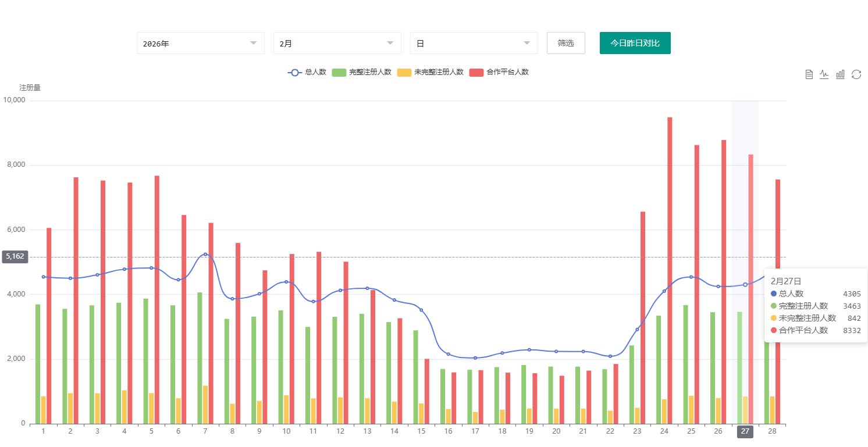Click the tallest red bar on day 24
Image resolution: width=868 pixels, height=447 pixels.
click(670, 267)
